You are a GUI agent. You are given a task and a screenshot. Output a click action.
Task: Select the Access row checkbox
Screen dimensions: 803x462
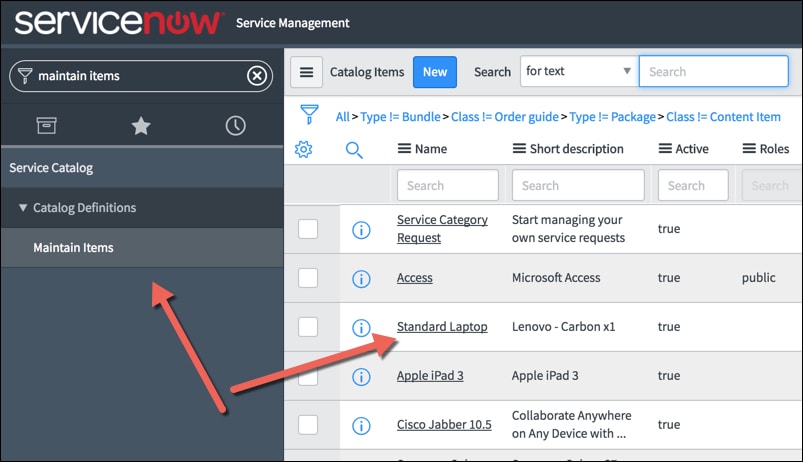(x=308, y=278)
